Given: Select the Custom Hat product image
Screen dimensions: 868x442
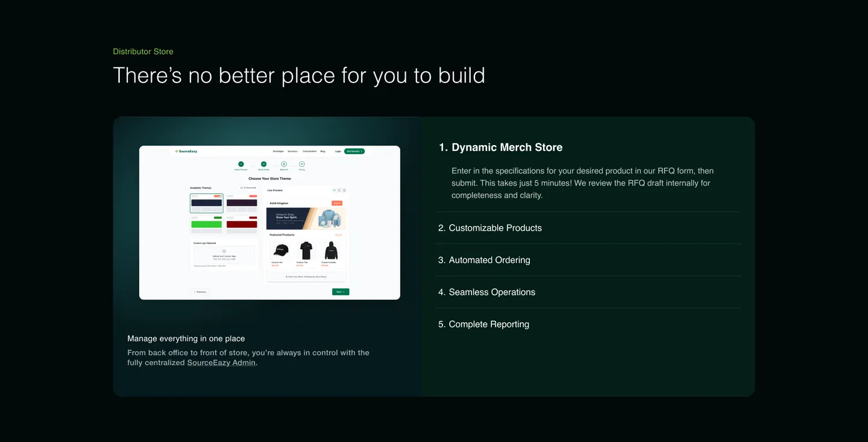Looking at the screenshot, I should click(281, 251).
